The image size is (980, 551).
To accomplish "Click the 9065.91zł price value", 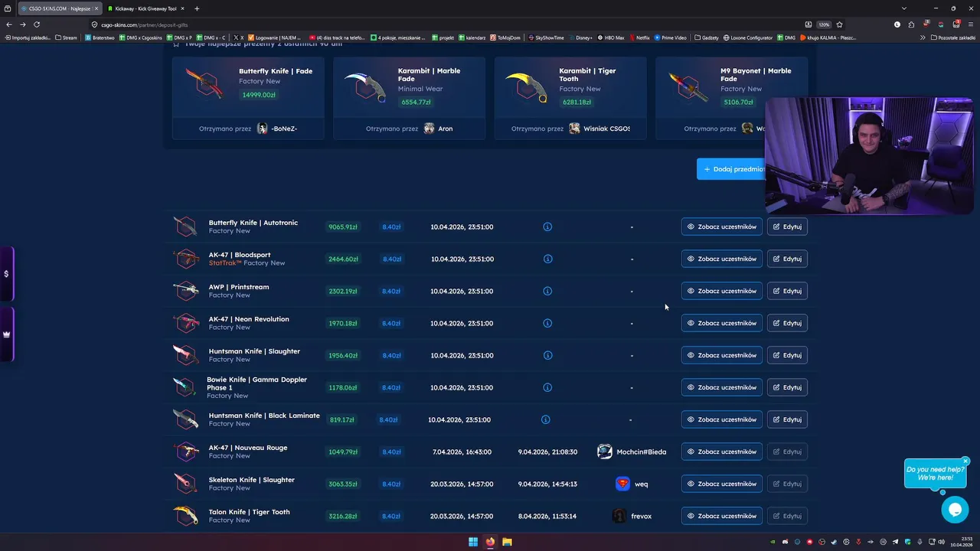I will point(343,227).
